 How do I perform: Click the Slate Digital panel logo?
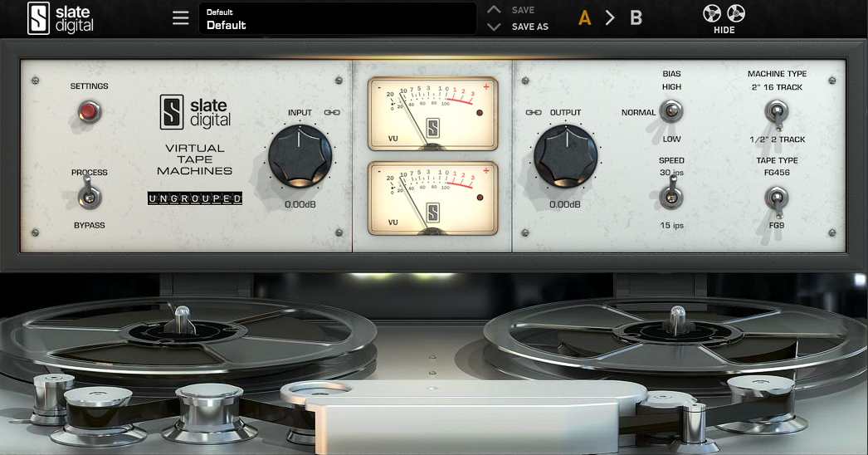[x=195, y=112]
